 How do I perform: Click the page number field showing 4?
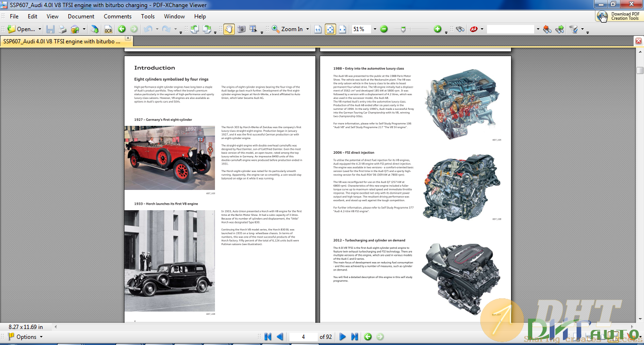coord(303,337)
